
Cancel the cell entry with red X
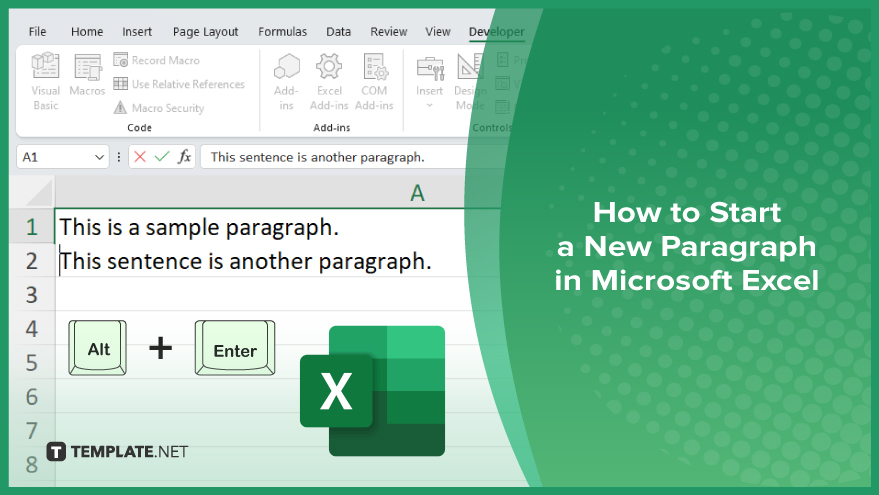click(140, 157)
